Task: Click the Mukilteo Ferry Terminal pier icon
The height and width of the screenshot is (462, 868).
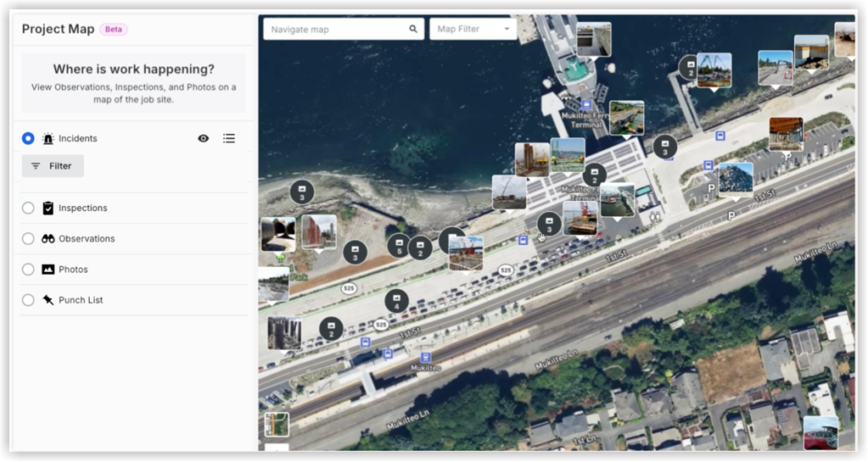Action: point(586,105)
